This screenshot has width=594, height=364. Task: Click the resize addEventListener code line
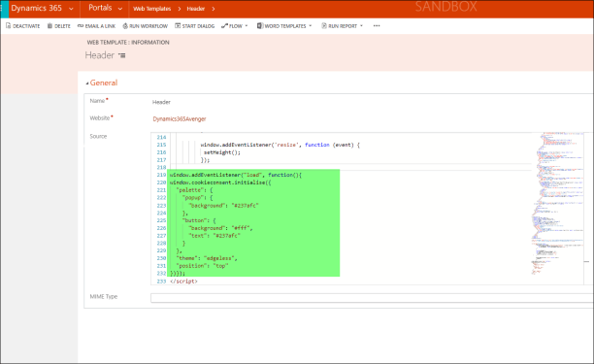point(280,145)
